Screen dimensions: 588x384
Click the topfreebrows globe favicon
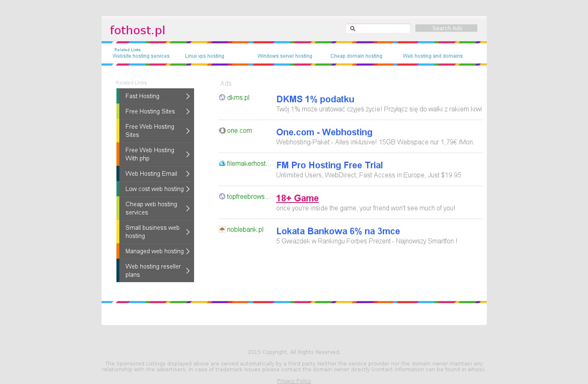[x=222, y=196]
